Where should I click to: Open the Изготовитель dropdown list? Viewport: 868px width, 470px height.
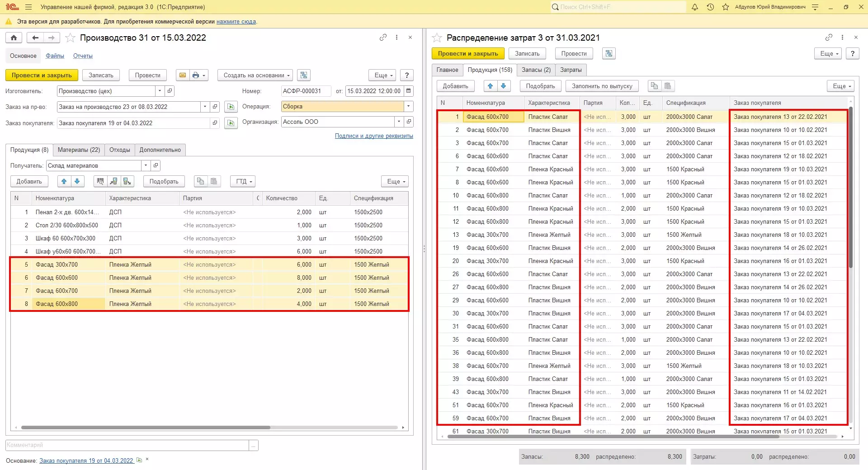click(160, 91)
